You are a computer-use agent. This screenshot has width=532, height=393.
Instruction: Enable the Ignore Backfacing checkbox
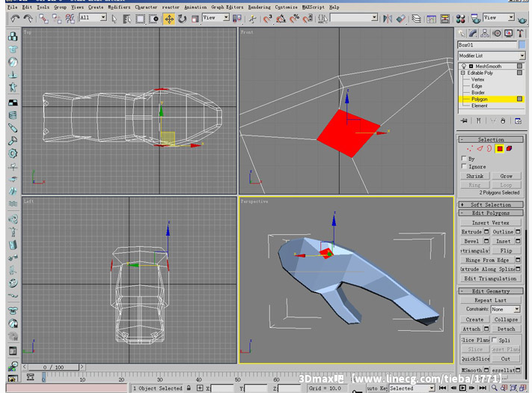tap(465, 167)
